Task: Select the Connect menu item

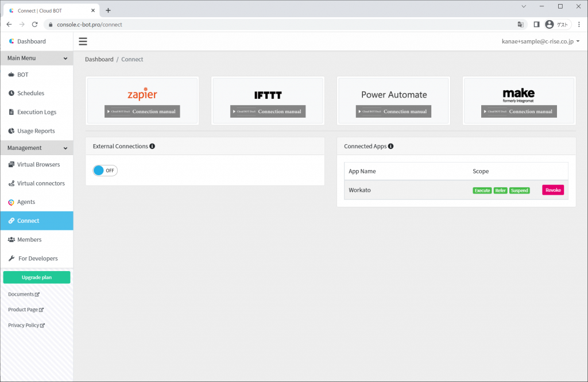Action: click(x=37, y=221)
